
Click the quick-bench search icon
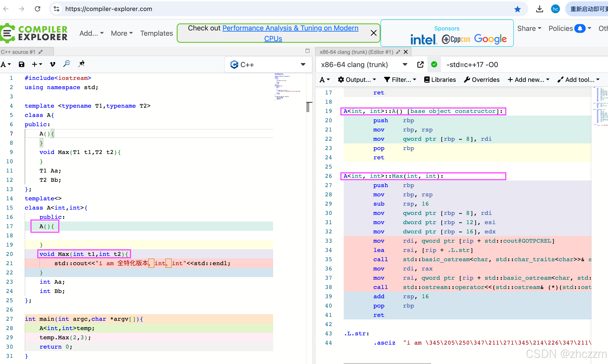click(x=66, y=64)
